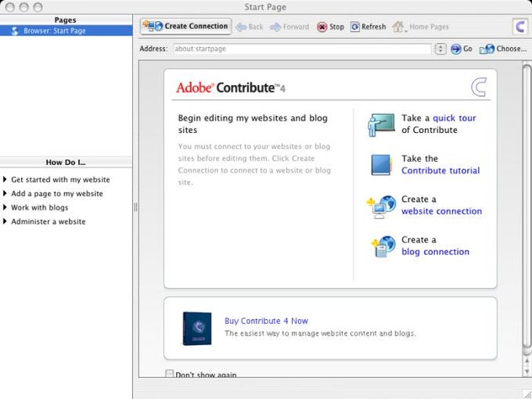This screenshot has width=532, height=399.
Task: Click the How Do I... panel header
Action: point(66,162)
